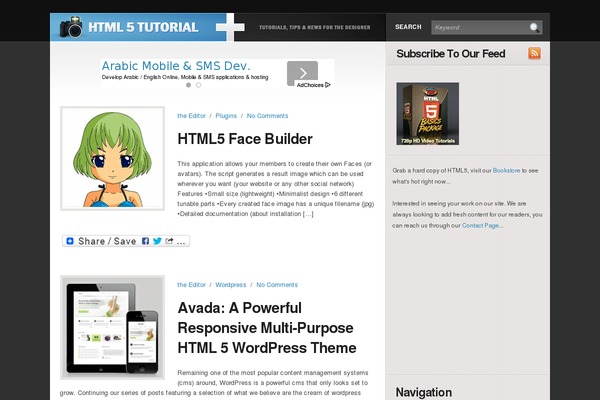
Task: Click the ellipsis more-share icon
Action: point(181,242)
